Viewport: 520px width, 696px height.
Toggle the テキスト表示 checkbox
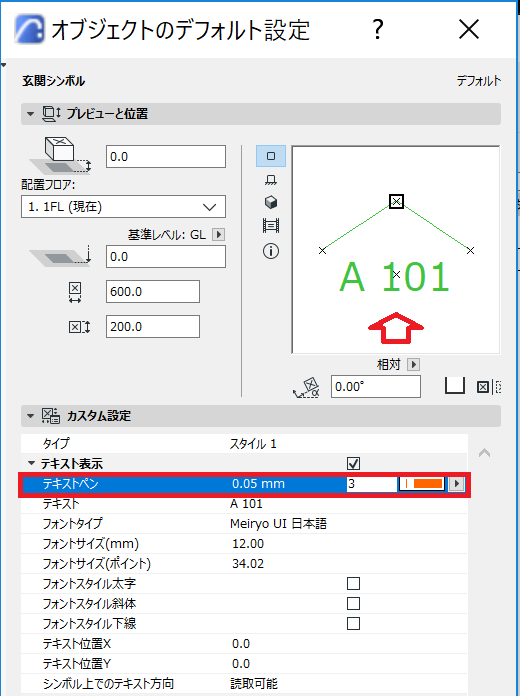[353, 463]
